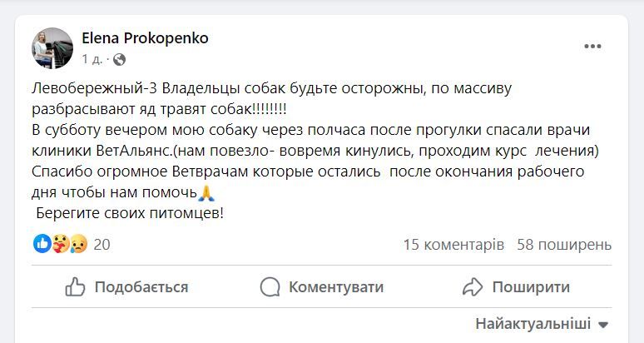Open Найактуальніші comment sorting dropdown
The width and height of the screenshot is (644, 343).
tap(533, 324)
